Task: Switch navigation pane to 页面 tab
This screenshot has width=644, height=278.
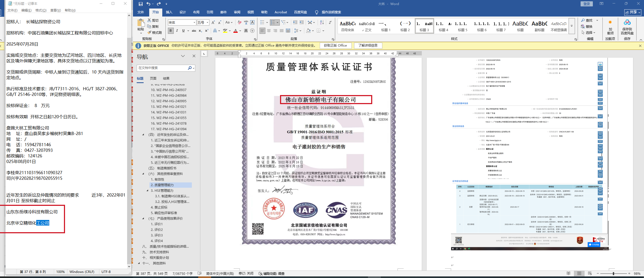Action: (153, 78)
